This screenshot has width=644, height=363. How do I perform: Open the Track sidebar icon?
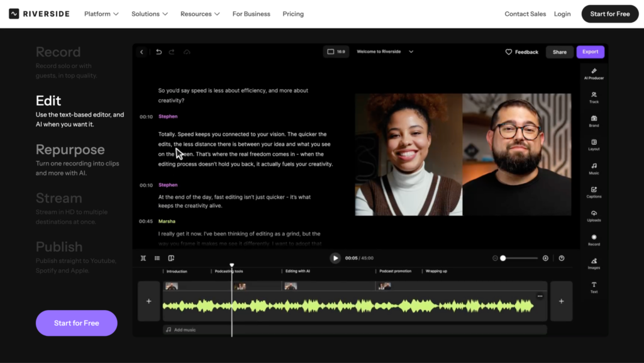(594, 98)
